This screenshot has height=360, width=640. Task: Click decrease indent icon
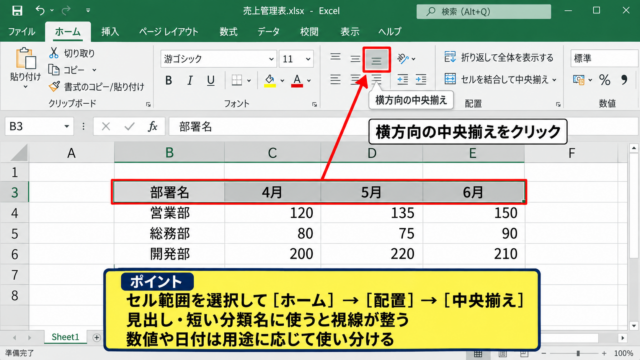tap(402, 79)
